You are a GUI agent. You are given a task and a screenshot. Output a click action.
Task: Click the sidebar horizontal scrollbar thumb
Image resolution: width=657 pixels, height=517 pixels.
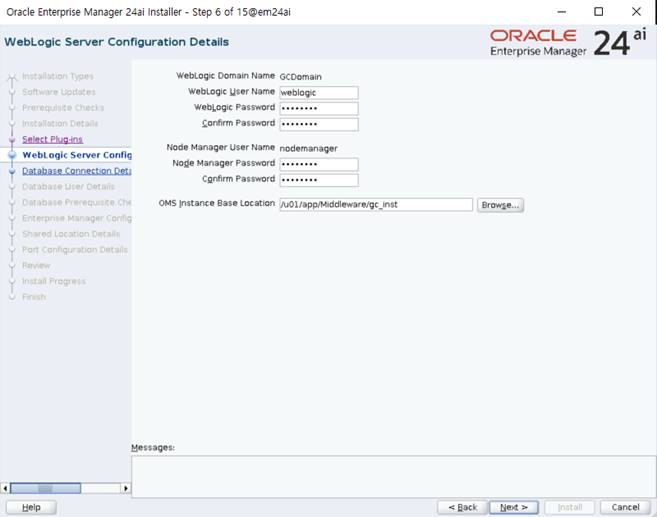point(45,488)
